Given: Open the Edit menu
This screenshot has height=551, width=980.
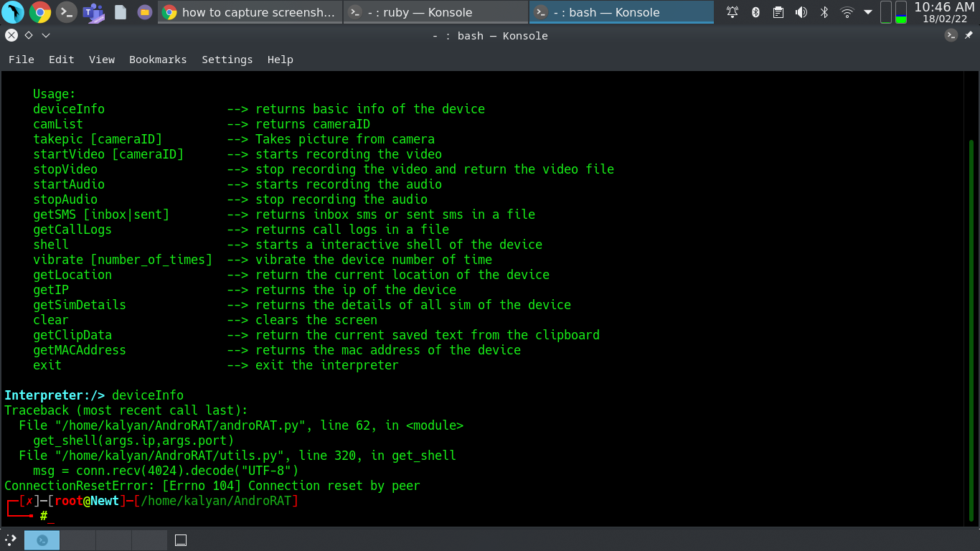Looking at the screenshot, I should coord(62,60).
